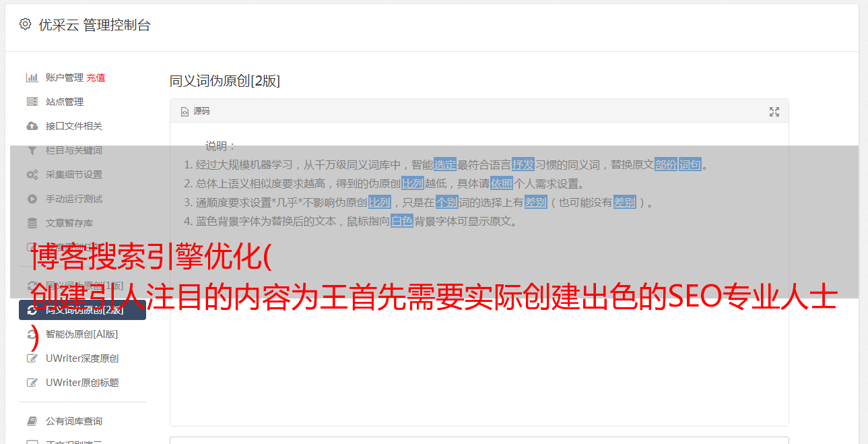Open the 站点管理 menu item
868x444 pixels.
(x=65, y=102)
